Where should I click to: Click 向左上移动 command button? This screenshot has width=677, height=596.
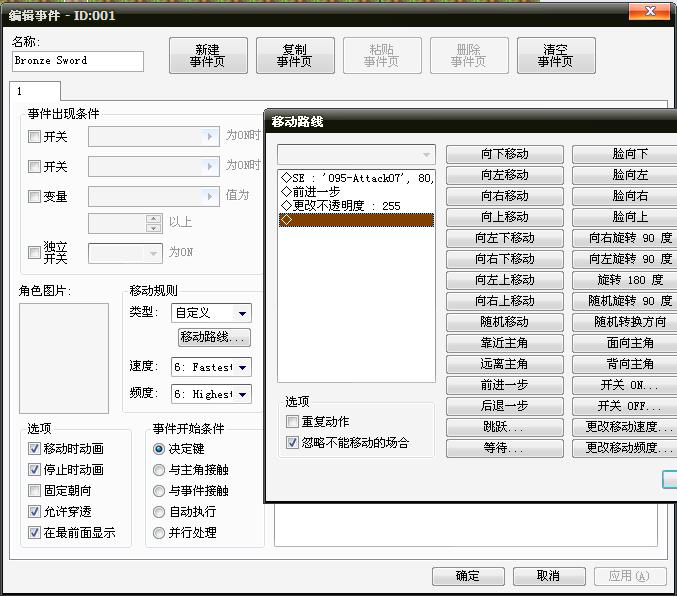point(505,280)
